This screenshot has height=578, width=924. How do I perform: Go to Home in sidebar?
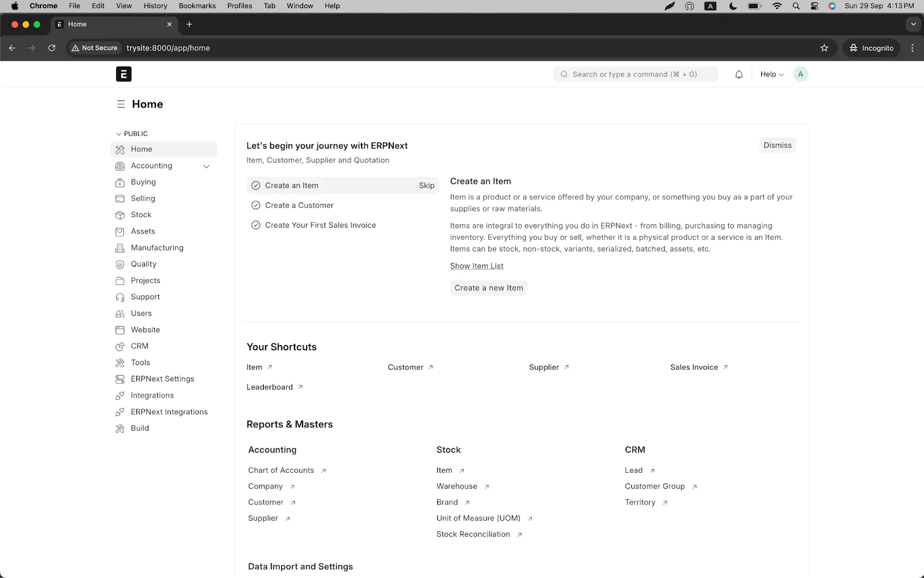pos(163,149)
